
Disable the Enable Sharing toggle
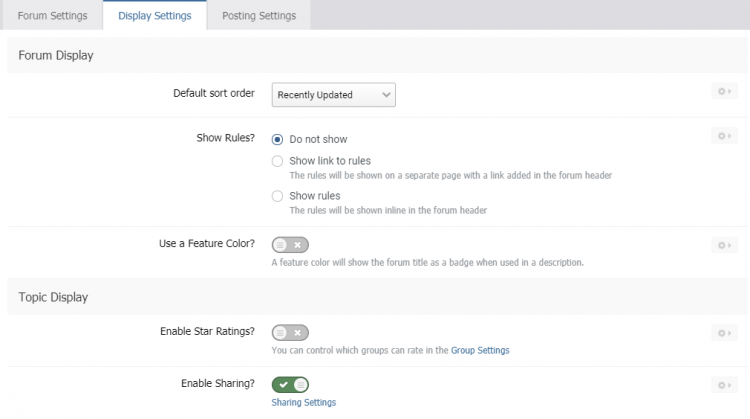coord(290,384)
